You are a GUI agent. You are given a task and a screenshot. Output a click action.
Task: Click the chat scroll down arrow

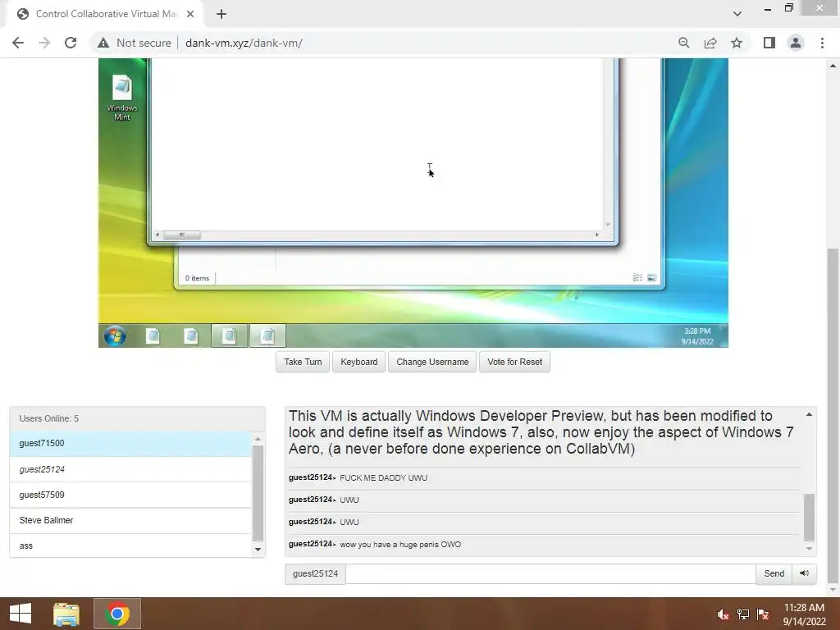tap(809, 549)
